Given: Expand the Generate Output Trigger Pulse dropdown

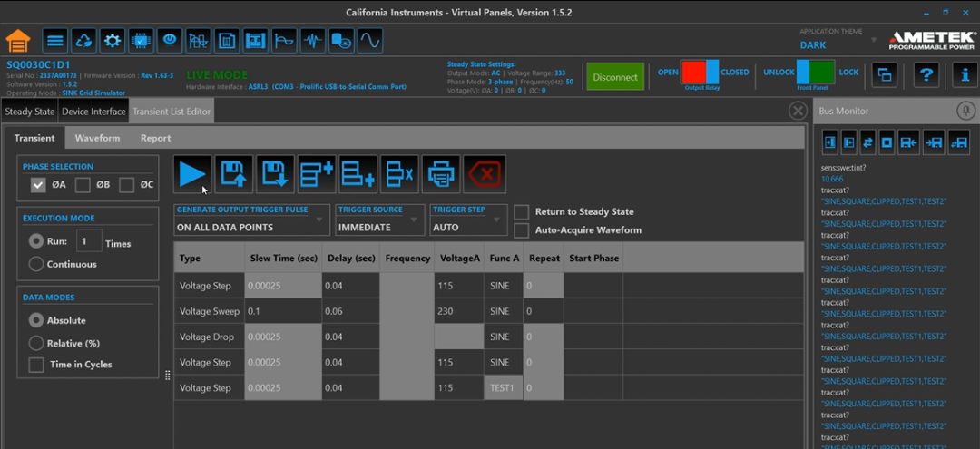Looking at the screenshot, I should point(251,220).
